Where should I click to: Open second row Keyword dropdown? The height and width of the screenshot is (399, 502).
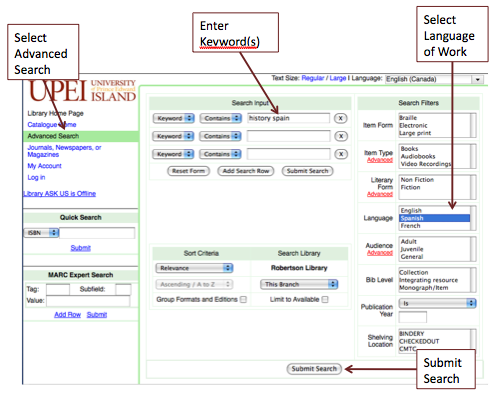[173, 136]
